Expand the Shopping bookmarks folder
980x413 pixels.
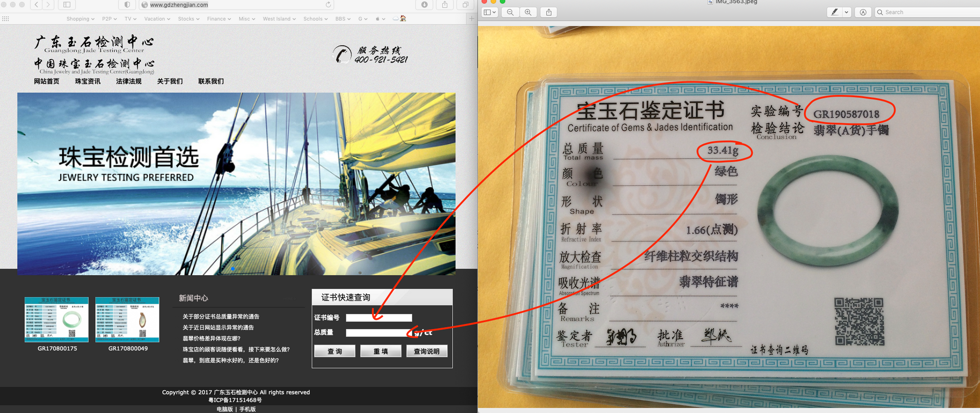(80, 19)
